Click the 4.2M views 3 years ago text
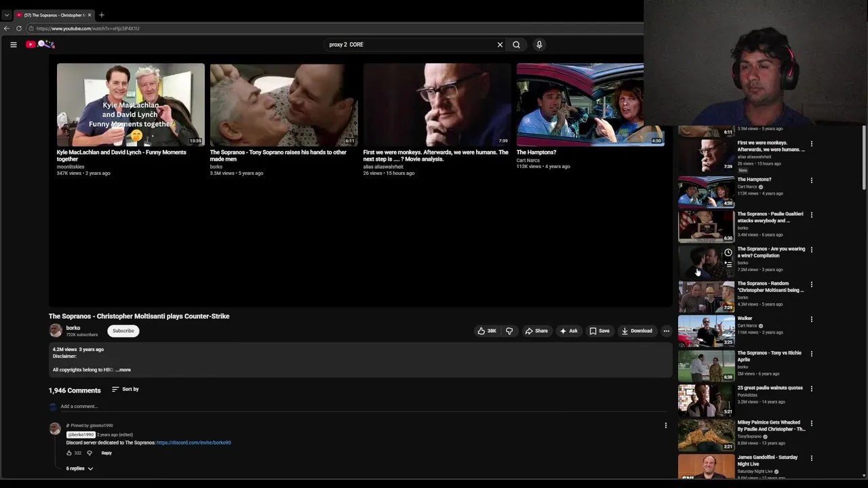 pos(78,350)
